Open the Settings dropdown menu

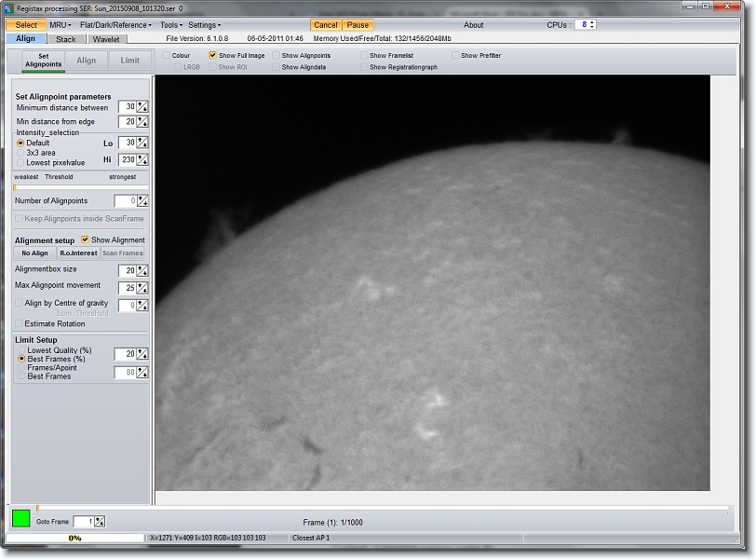click(x=205, y=25)
